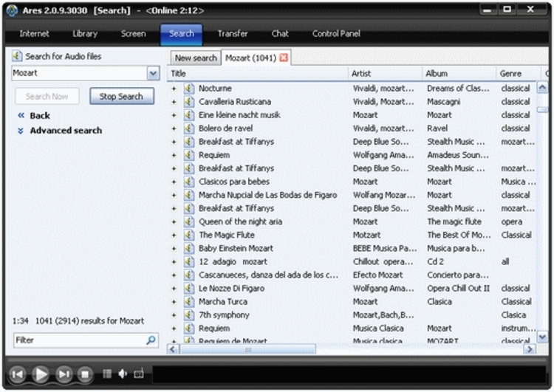
Task: Expand the Nocturne result row
Action: (x=174, y=89)
